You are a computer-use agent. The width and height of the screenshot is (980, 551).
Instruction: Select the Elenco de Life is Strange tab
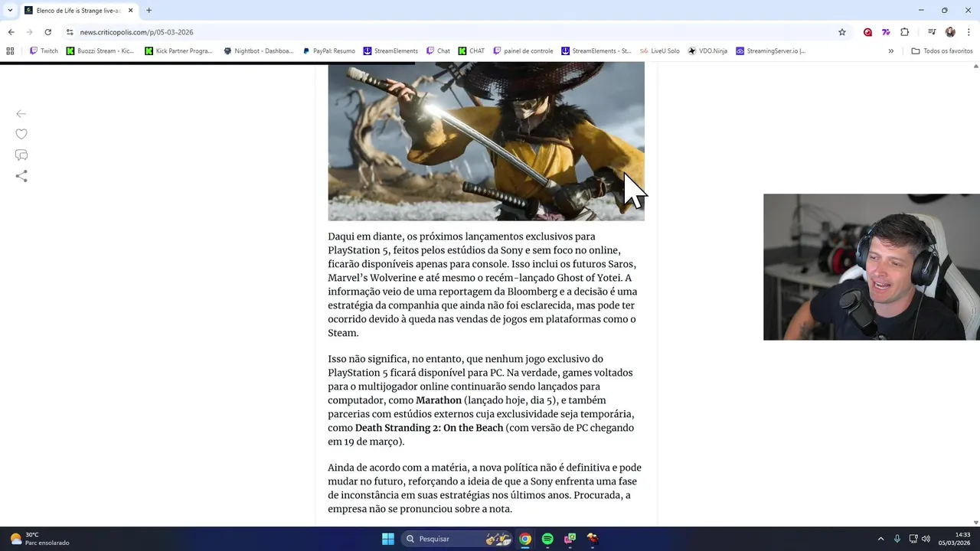79,11
